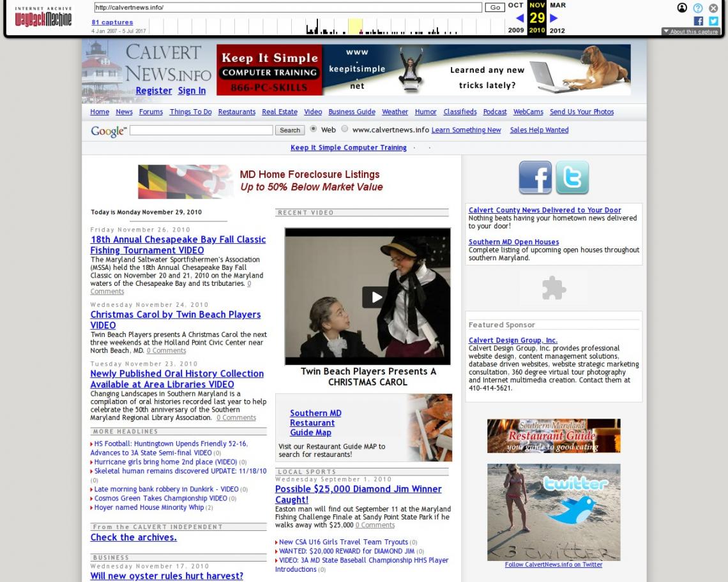Open the Video nav item
The height and width of the screenshot is (582, 728).
pos(313,112)
